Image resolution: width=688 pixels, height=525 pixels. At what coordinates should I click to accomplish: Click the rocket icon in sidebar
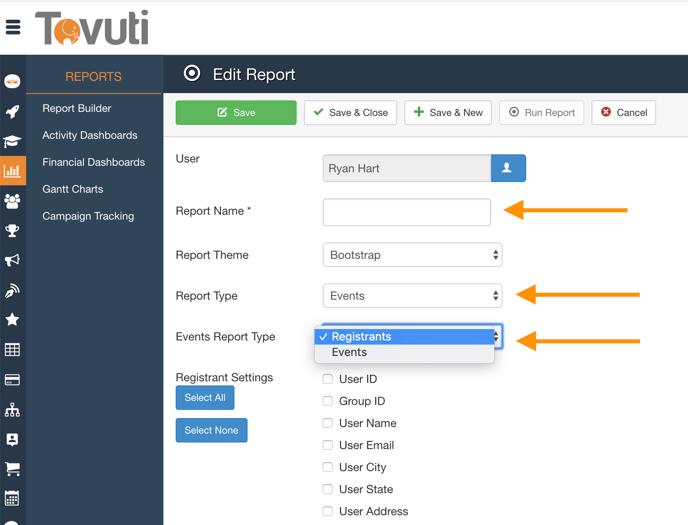click(12, 112)
